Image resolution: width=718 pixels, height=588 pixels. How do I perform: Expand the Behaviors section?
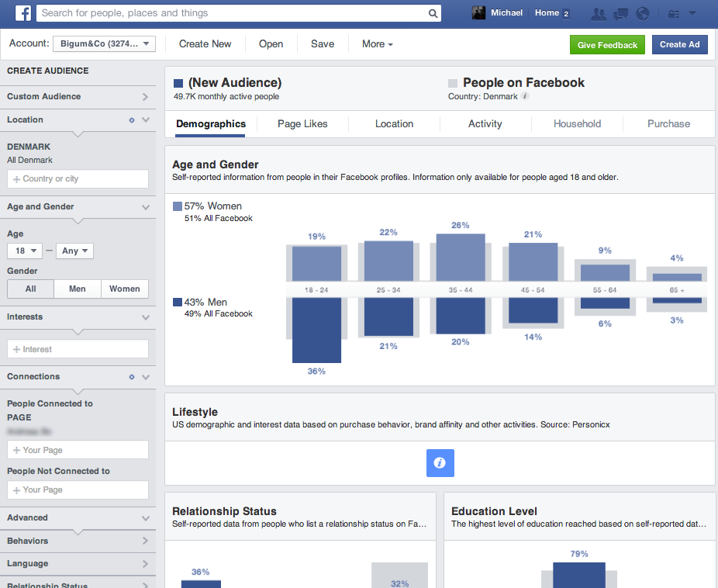click(x=78, y=541)
